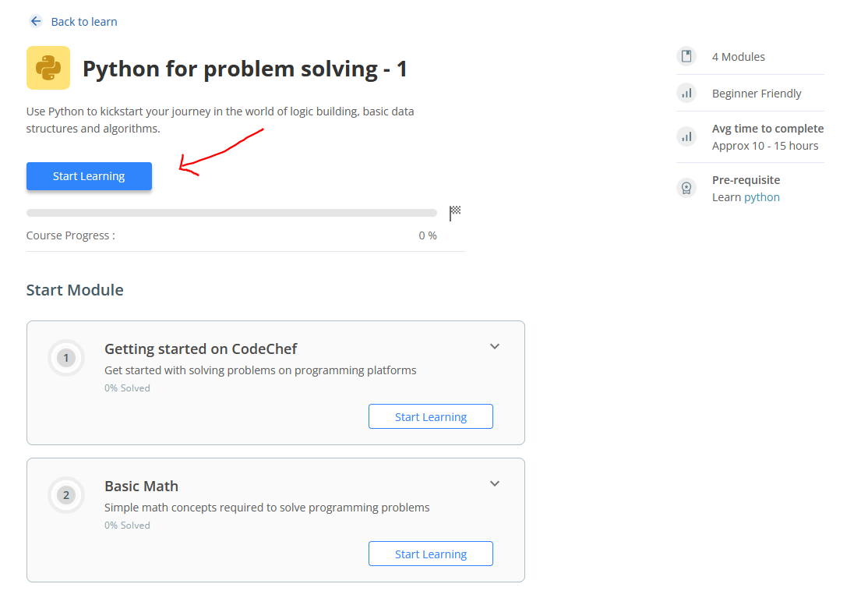Image resolution: width=868 pixels, height=591 pixels.
Task: Click Back to learn
Action: point(83,21)
